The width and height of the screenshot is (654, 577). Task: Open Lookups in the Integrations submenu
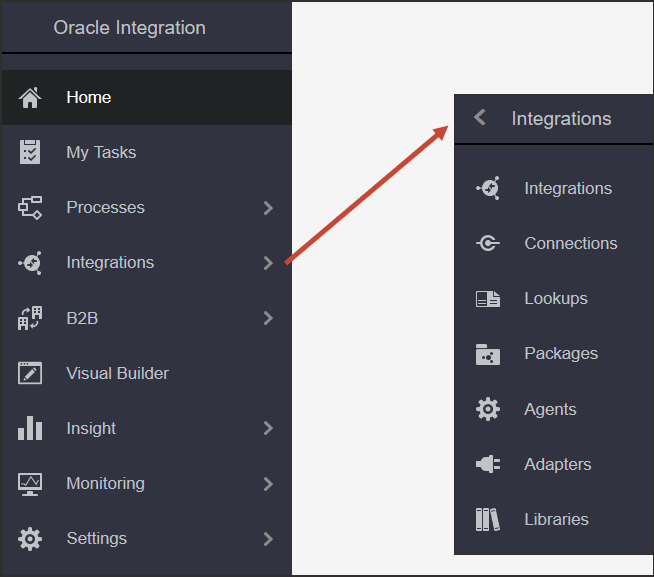click(554, 299)
